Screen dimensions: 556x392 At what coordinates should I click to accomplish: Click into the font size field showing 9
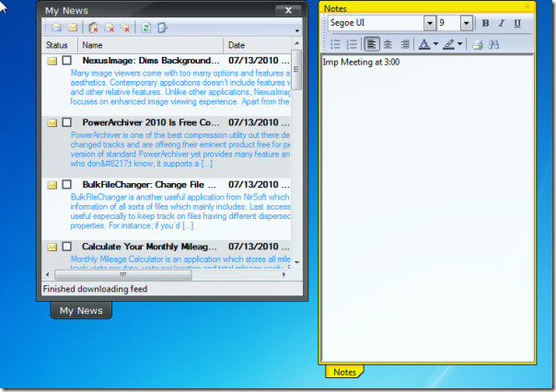point(449,23)
